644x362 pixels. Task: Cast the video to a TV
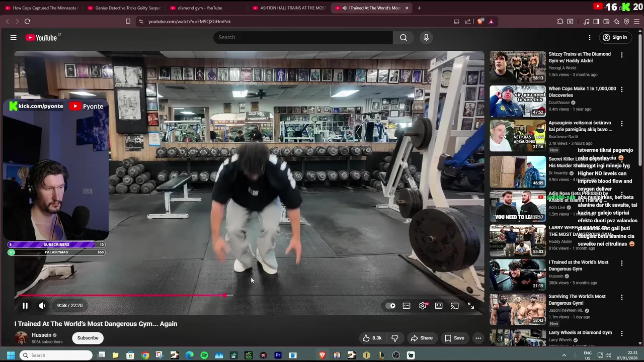455,306
